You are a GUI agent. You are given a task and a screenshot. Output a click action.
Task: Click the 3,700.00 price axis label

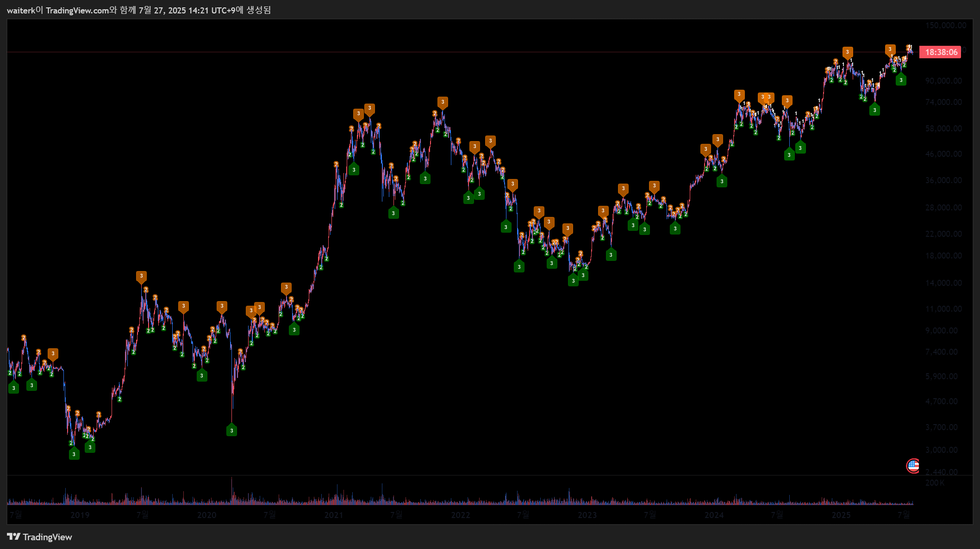[942, 427]
